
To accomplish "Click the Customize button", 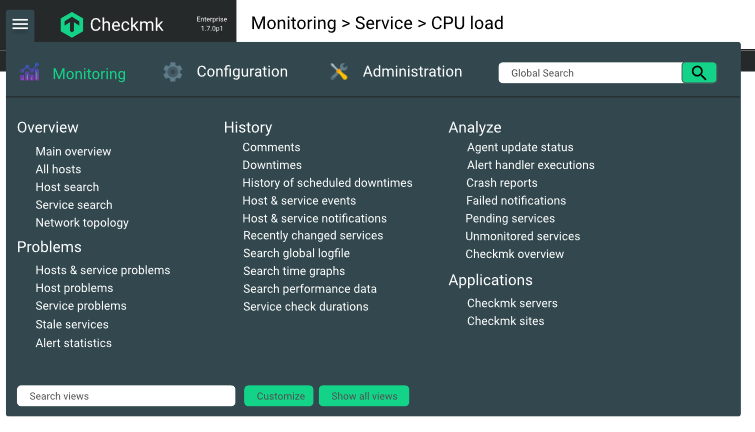I will pyautogui.click(x=279, y=396).
